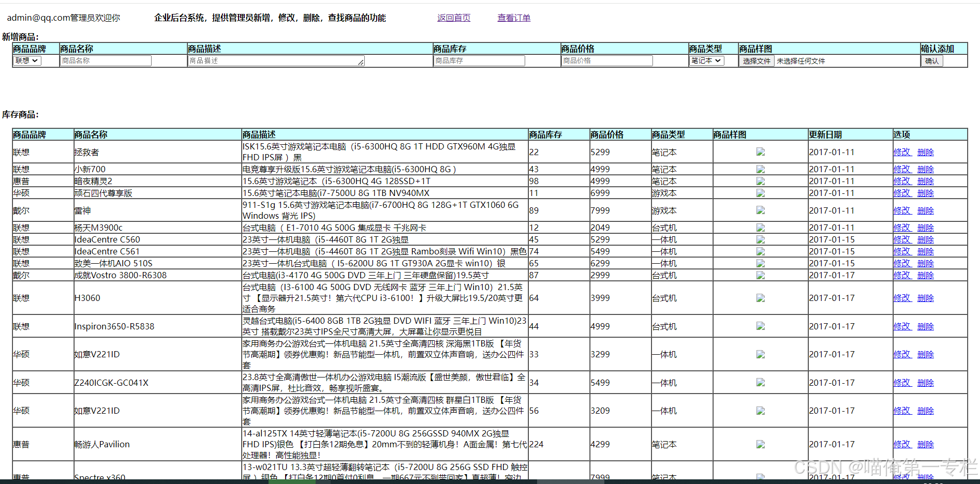Image resolution: width=980 pixels, height=484 pixels.
Task: Click the 商品库存 input field
Action: click(479, 61)
